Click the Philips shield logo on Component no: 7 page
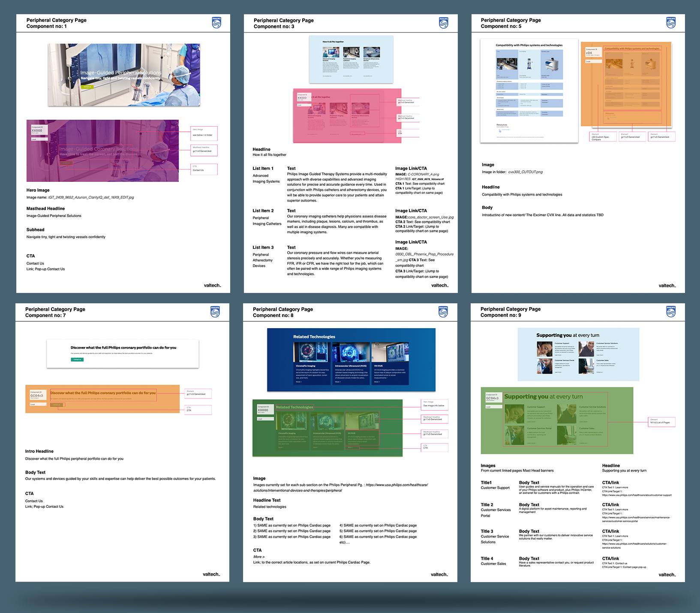700x613 pixels. [x=215, y=312]
